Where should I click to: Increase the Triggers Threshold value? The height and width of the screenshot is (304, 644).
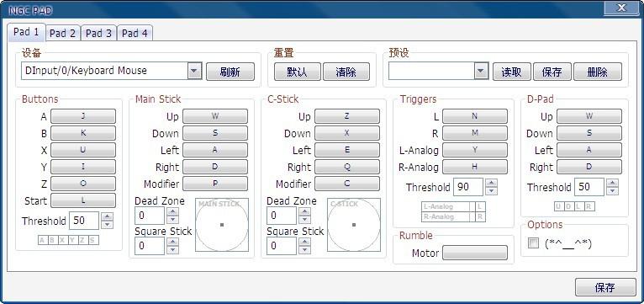click(x=491, y=183)
